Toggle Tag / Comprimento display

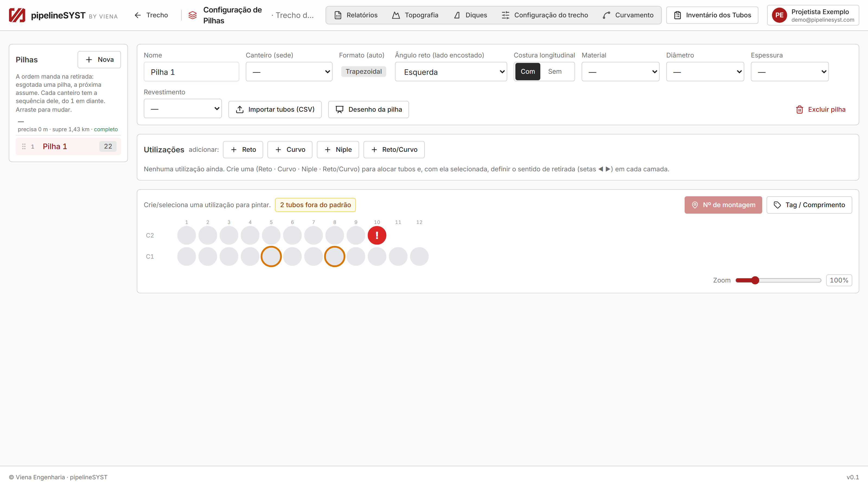(809, 205)
